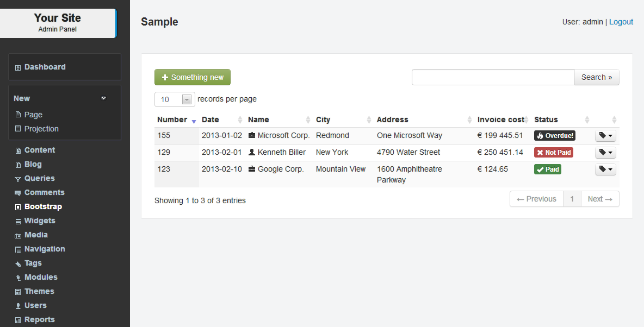
Task: Collapse the New section in sidebar
Action: [103, 98]
